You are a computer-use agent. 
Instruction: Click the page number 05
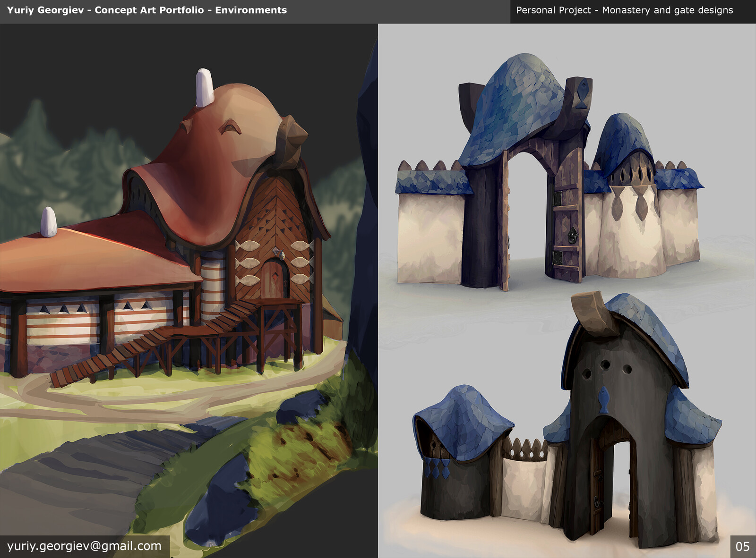point(743,547)
